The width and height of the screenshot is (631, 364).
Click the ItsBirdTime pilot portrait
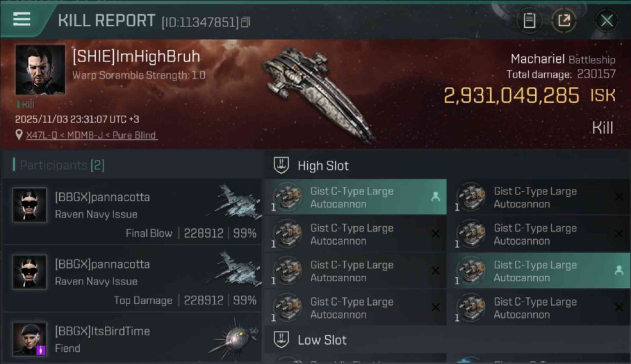pos(30,339)
